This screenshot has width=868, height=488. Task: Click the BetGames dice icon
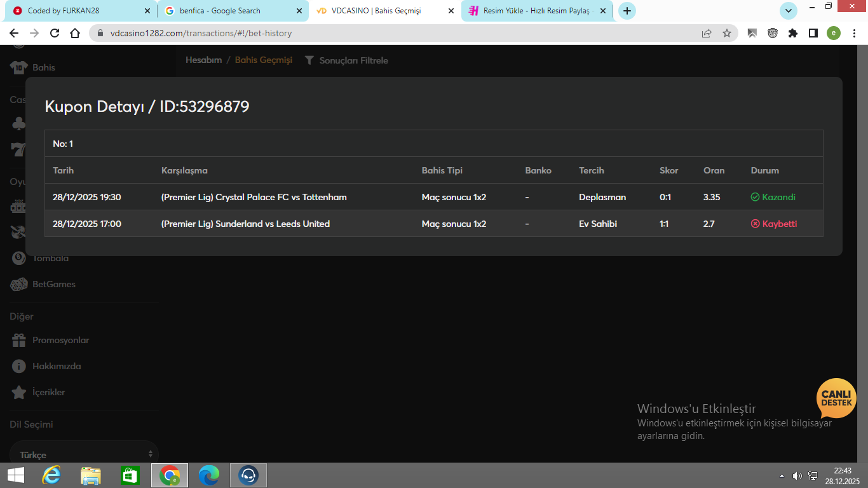(x=19, y=284)
